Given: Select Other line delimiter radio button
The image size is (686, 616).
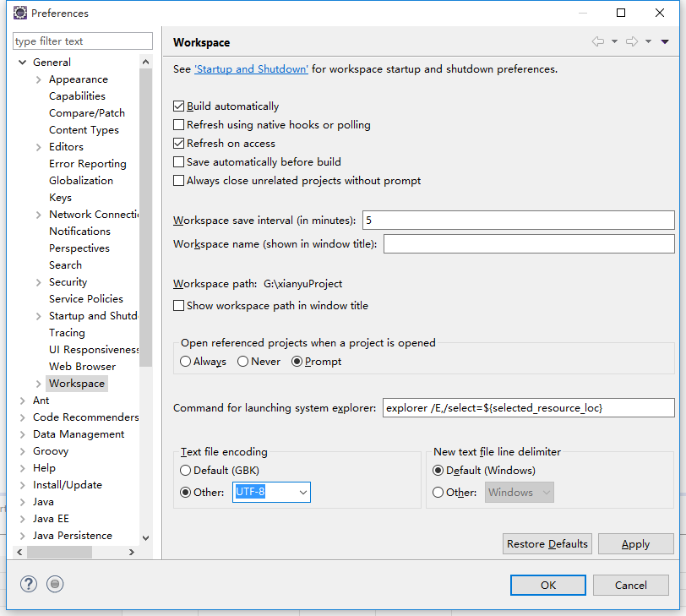Looking at the screenshot, I should coord(438,492).
